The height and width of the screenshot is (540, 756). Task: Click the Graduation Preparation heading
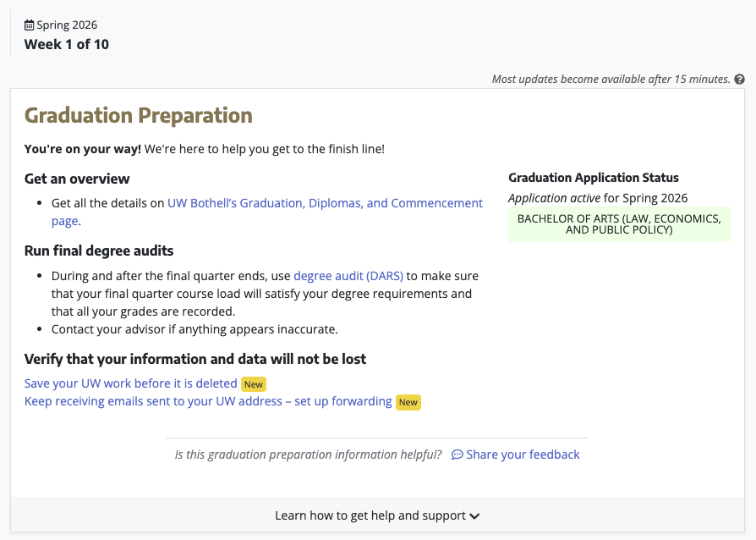coord(139,115)
